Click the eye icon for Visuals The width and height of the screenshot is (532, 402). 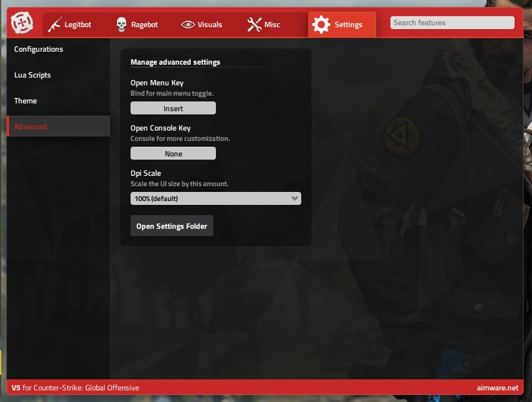187,25
